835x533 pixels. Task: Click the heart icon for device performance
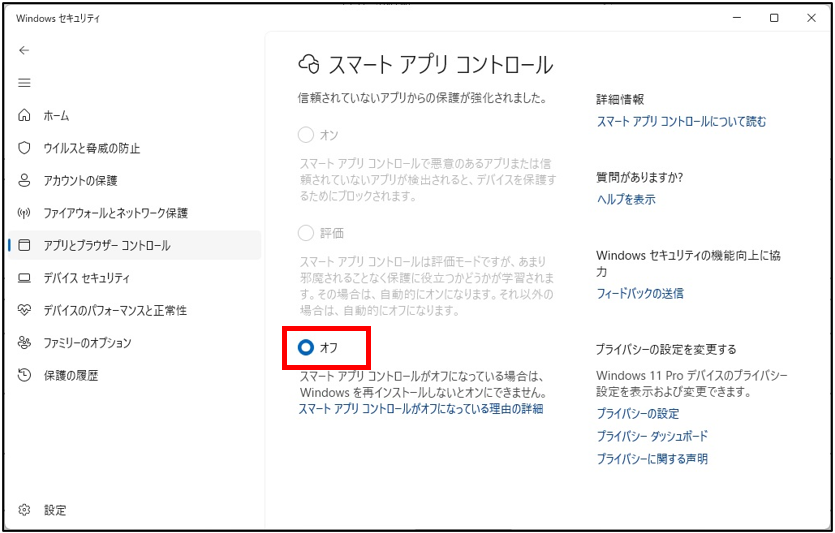click(24, 310)
